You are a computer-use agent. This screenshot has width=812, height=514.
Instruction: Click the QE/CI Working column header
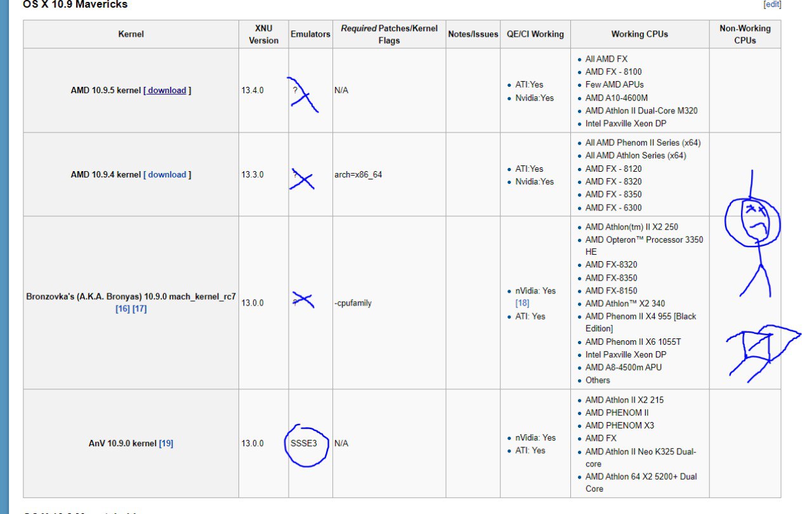click(x=535, y=34)
